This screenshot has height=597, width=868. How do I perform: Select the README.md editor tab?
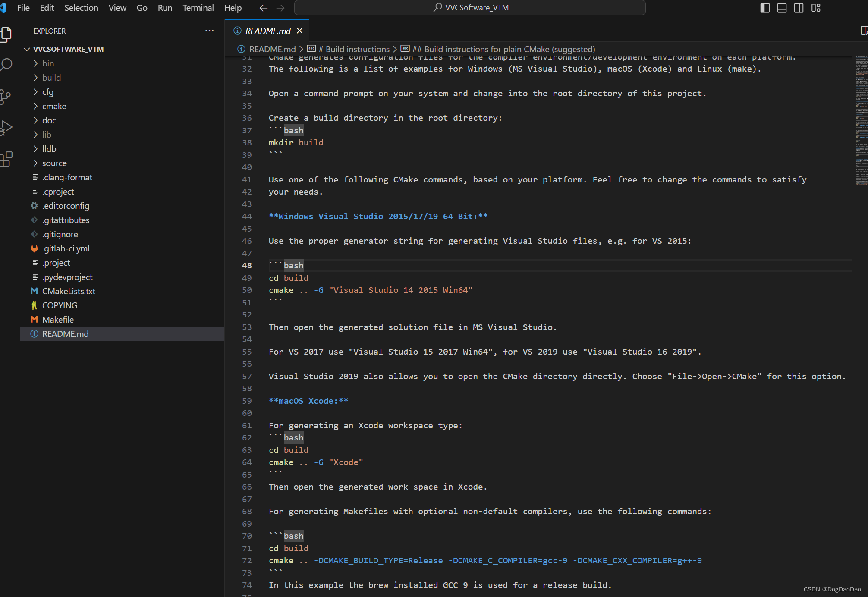267,31
